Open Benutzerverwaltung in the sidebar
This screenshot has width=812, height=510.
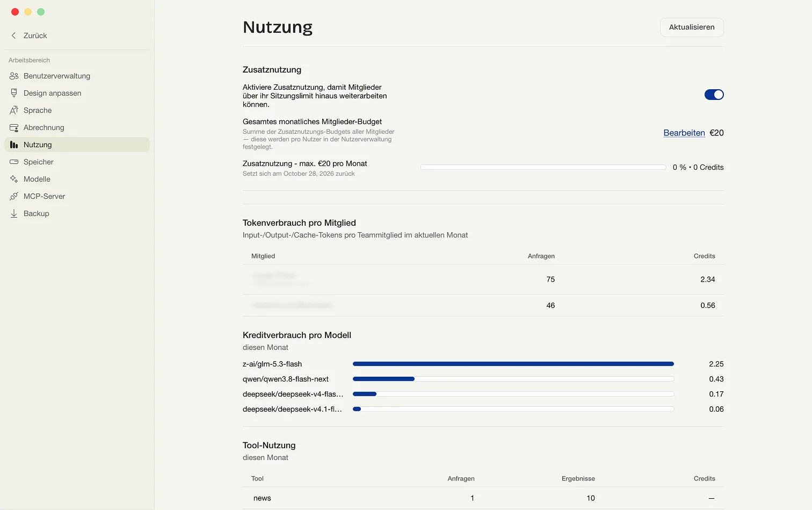coord(77,76)
